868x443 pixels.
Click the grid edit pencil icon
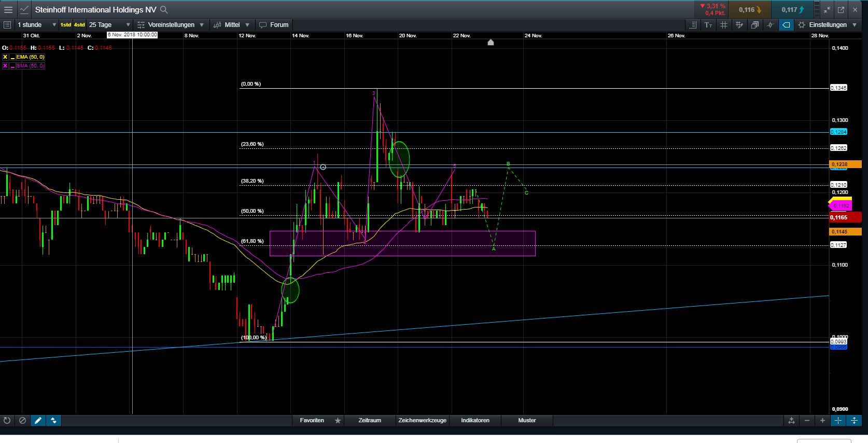tap(739, 25)
